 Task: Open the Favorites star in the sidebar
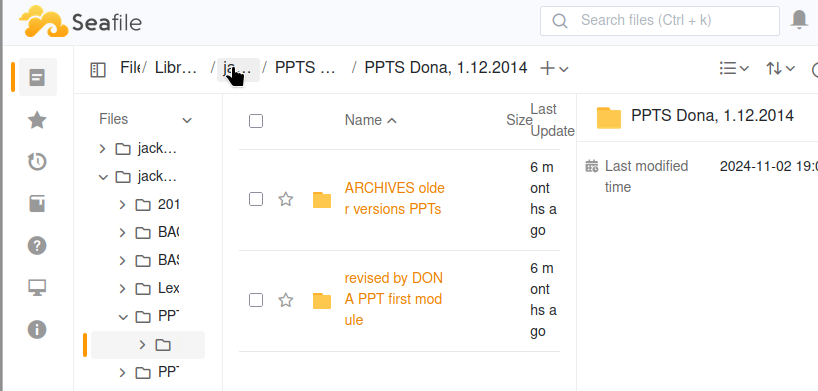tap(38, 120)
